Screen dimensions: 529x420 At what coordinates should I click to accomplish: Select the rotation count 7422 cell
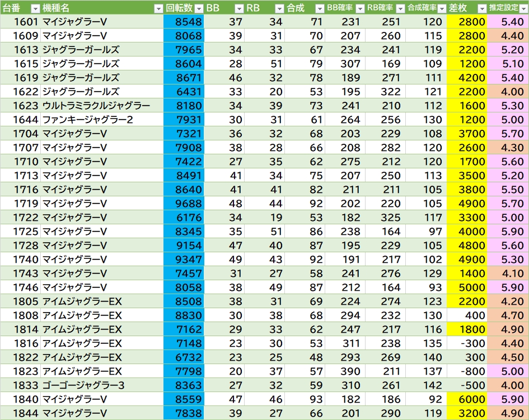point(184,162)
